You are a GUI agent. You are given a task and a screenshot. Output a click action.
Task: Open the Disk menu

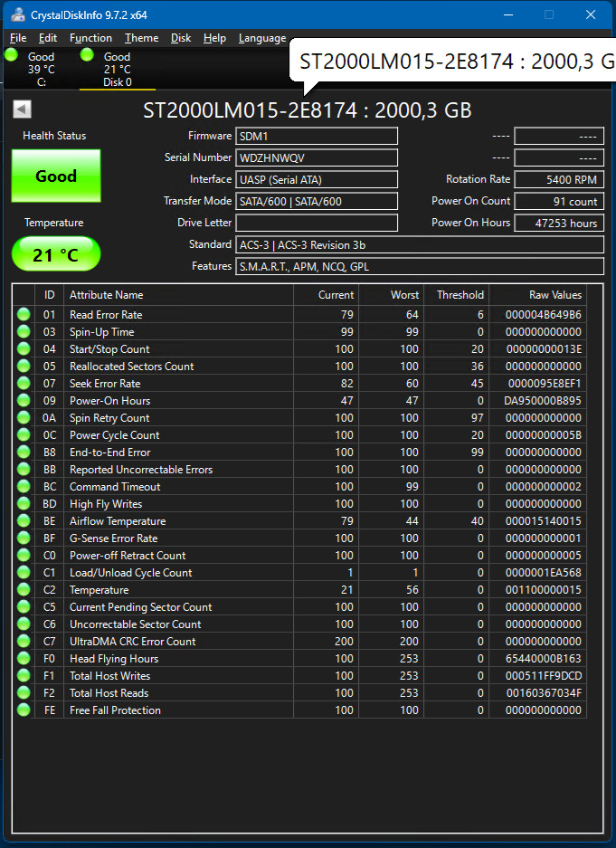tap(181, 38)
